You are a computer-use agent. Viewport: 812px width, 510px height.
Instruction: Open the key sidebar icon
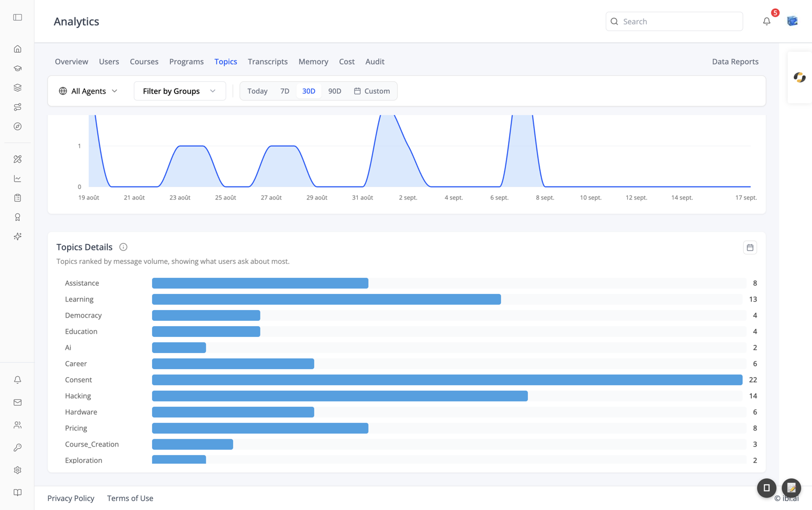point(18,448)
